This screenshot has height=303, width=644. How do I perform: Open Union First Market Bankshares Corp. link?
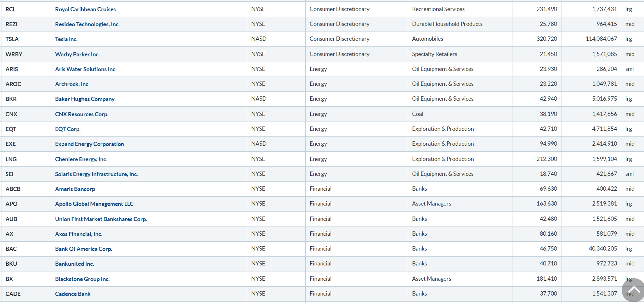pyautogui.click(x=101, y=219)
